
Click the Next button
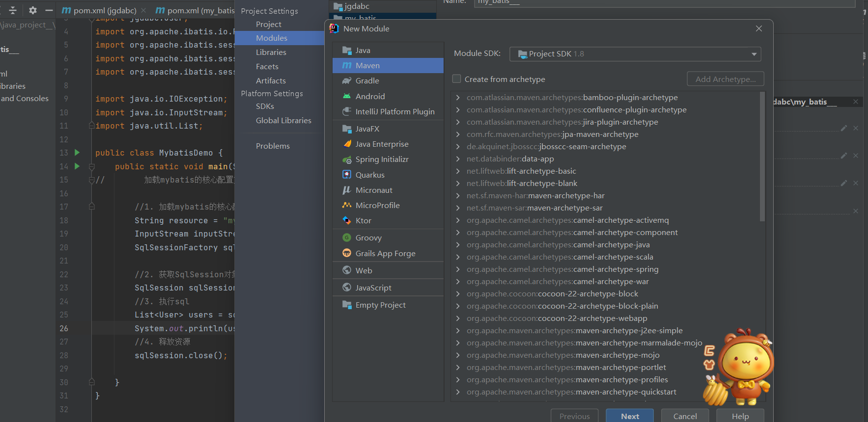630,416
